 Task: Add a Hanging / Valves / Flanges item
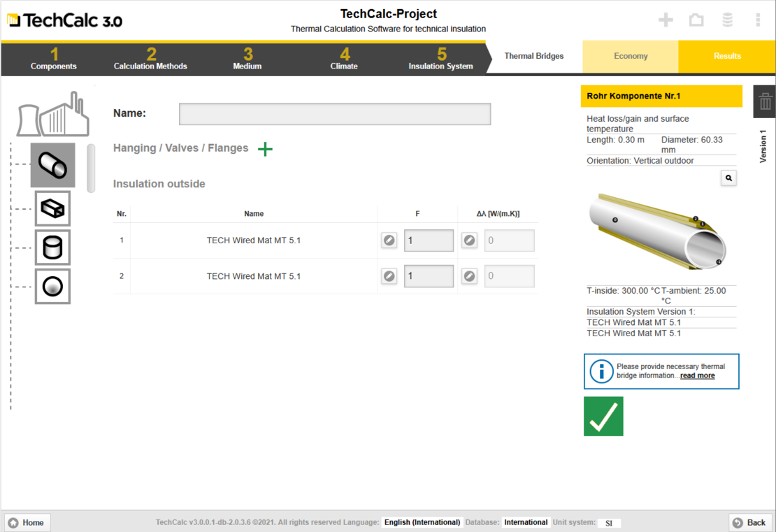[265, 149]
